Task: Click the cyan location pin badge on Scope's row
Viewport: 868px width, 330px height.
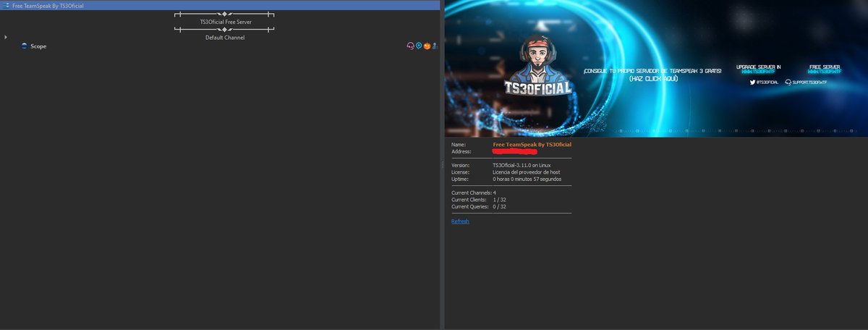Action: 419,46
